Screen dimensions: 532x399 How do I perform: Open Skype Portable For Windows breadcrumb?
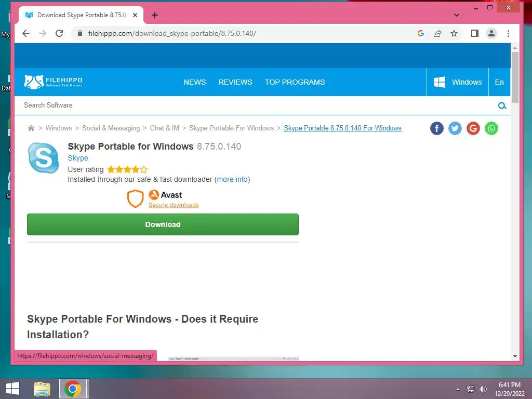(231, 128)
